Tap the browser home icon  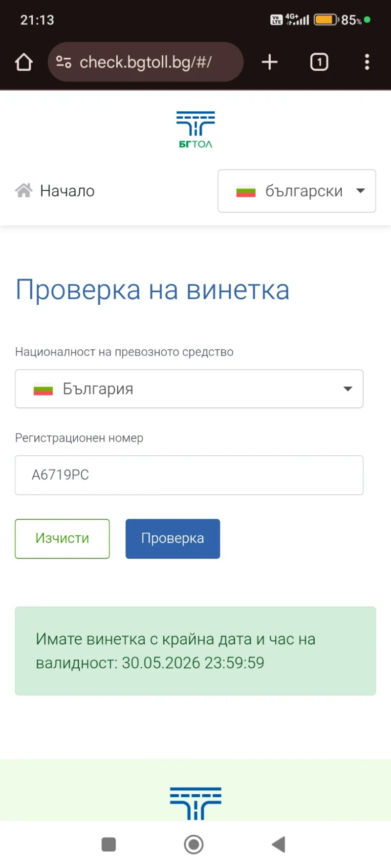pyautogui.click(x=23, y=63)
